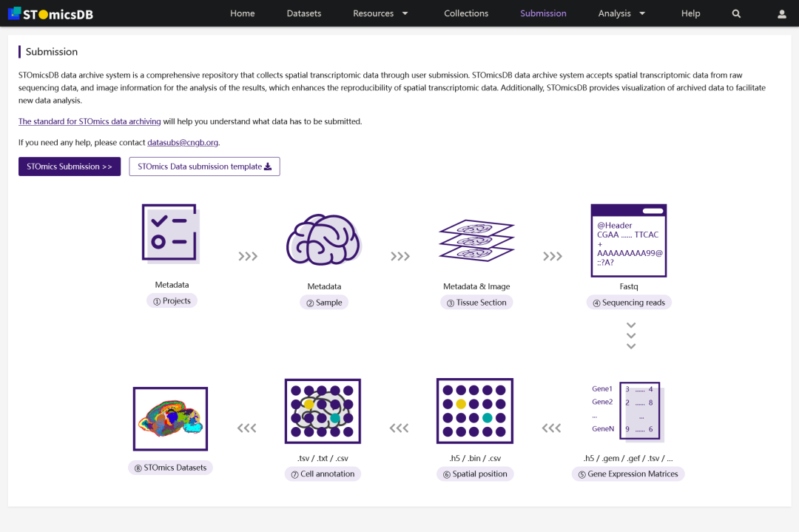
Task: Click the ⑥ Spatial position step label
Action: click(475, 474)
